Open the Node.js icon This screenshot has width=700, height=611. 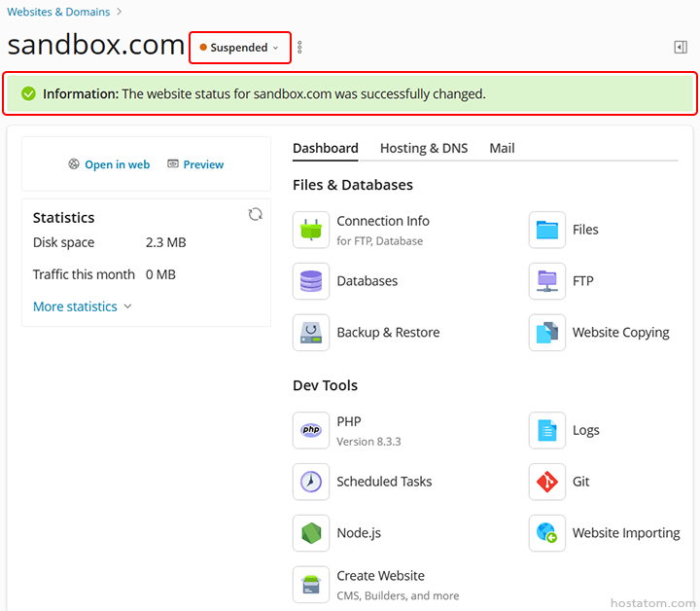pyautogui.click(x=311, y=533)
